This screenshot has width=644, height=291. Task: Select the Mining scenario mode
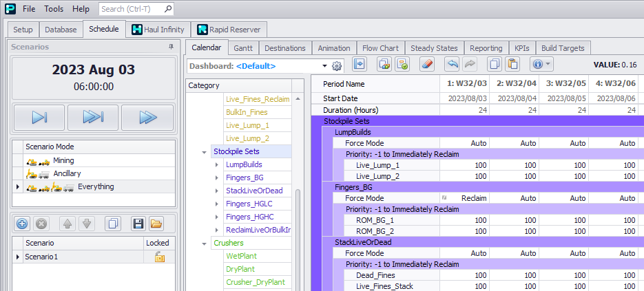click(63, 160)
